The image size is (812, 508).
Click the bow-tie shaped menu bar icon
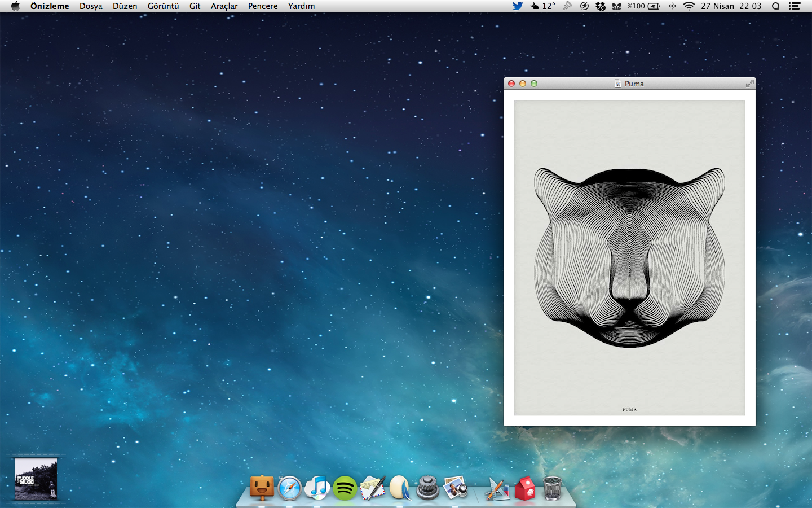pyautogui.click(x=616, y=6)
